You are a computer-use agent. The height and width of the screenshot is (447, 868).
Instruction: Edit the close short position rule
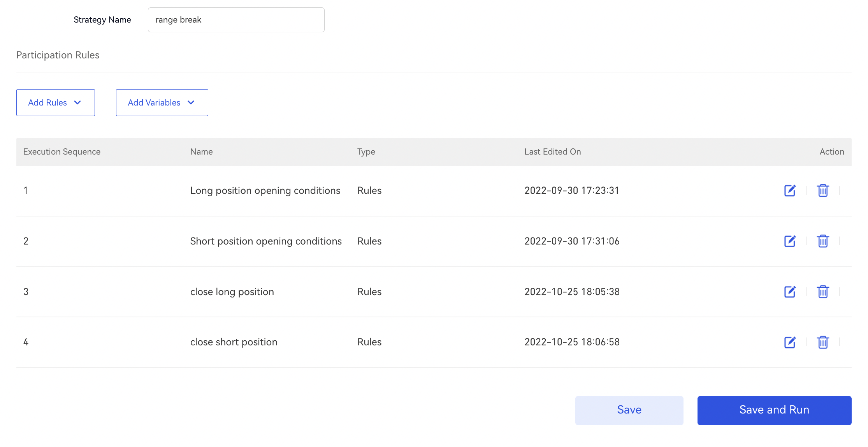(x=789, y=342)
